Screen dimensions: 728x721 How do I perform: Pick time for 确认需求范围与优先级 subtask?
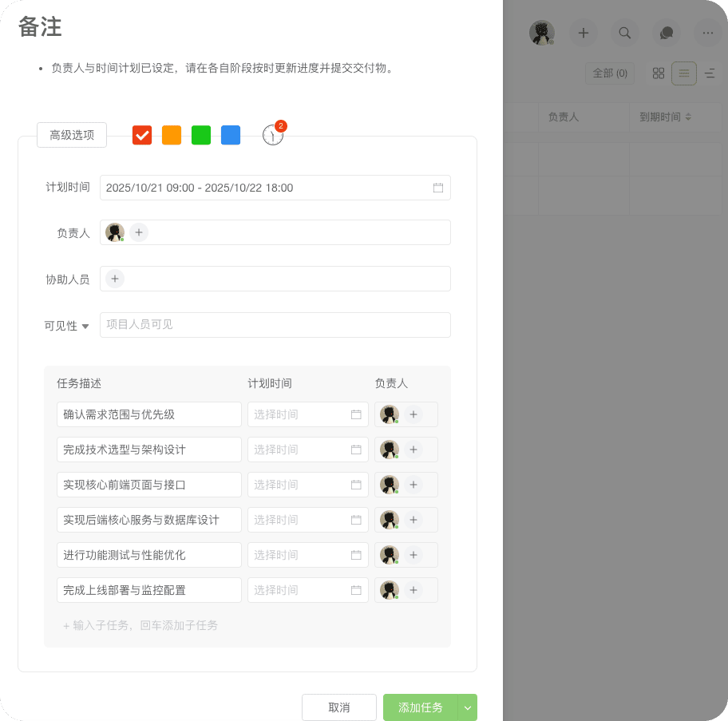[308, 414]
